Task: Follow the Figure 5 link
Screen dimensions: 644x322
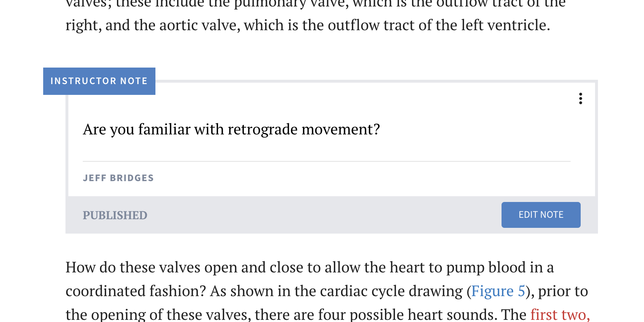Action: point(498,291)
